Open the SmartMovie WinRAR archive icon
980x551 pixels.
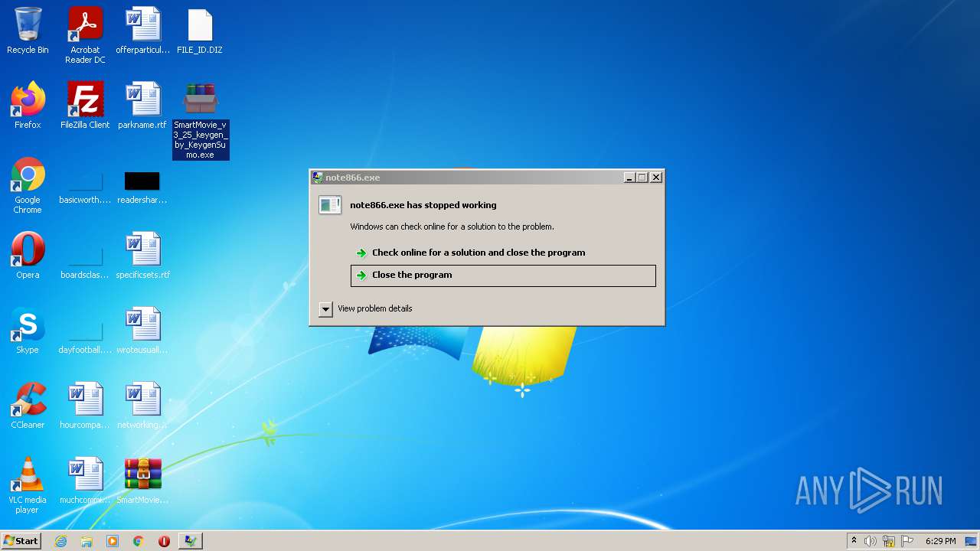tap(142, 481)
